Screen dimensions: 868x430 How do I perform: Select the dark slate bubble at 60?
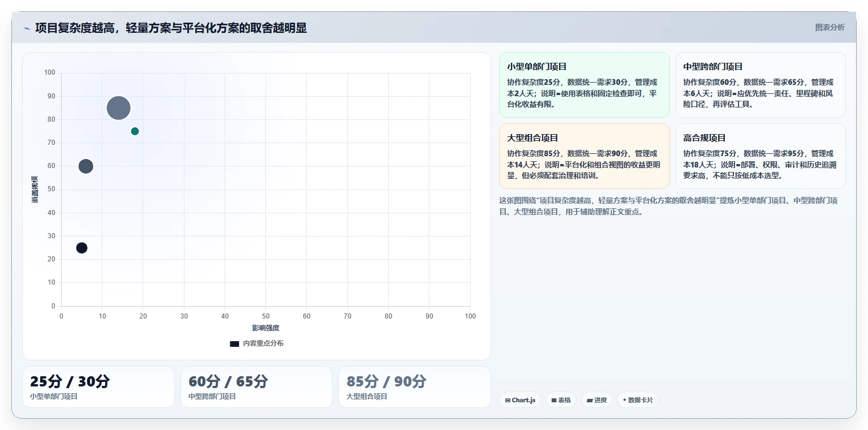[x=85, y=166]
